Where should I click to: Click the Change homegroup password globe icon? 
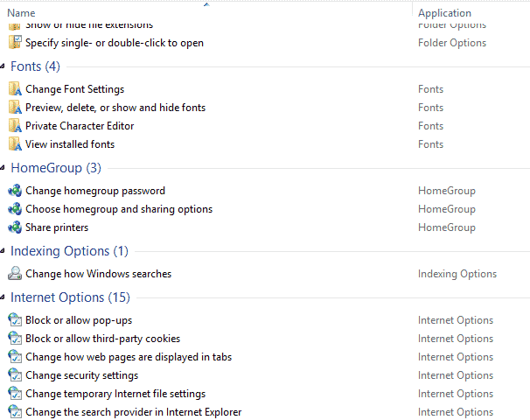click(x=14, y=191)
